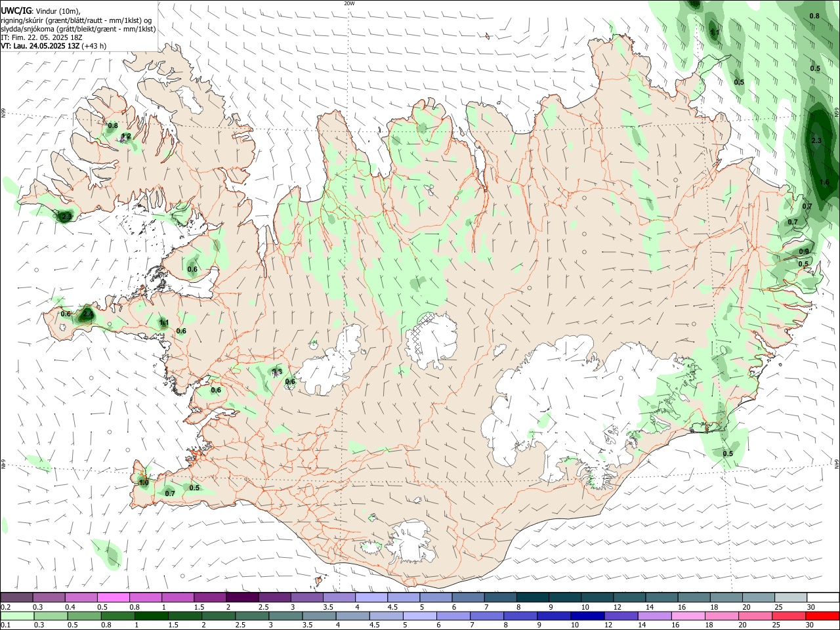Select the bright red swatch after 30, bottom row
Screen dimensions: 840x630
pyautogui.click(x=822, y=616)
